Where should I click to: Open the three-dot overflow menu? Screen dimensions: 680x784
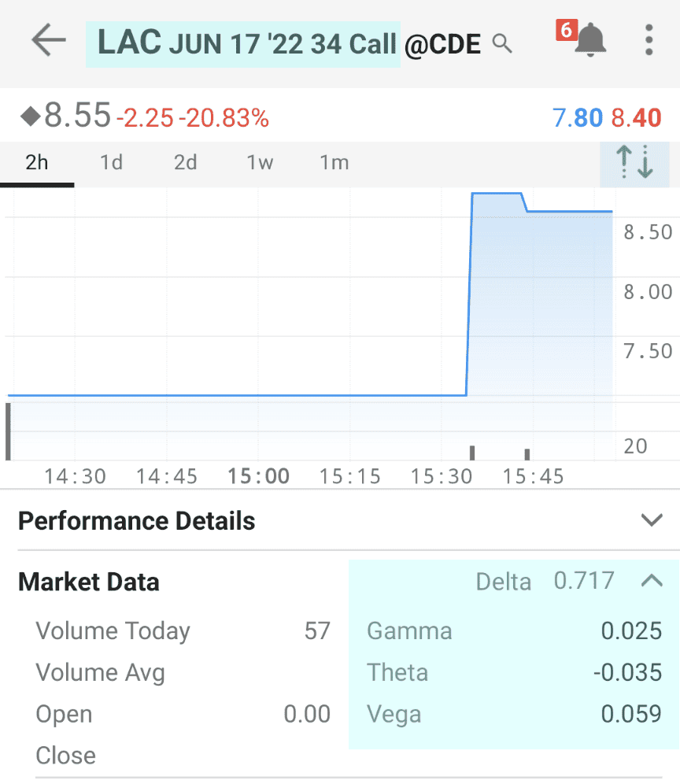(649, 40)
